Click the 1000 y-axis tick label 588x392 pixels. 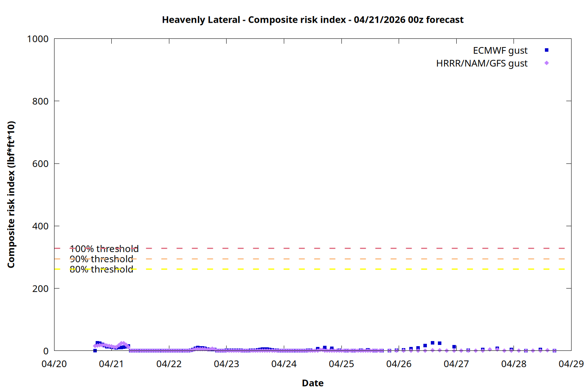coord(38,39)
